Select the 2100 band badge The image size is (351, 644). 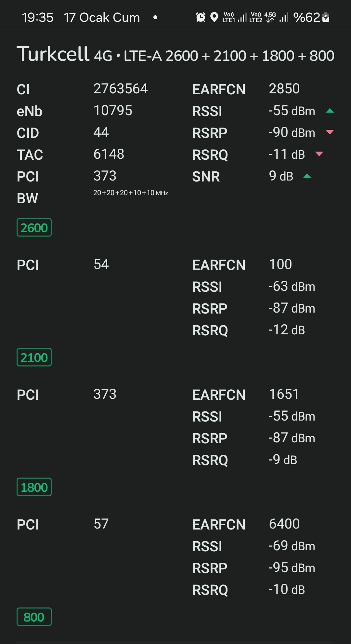click(x=34, y=357)
